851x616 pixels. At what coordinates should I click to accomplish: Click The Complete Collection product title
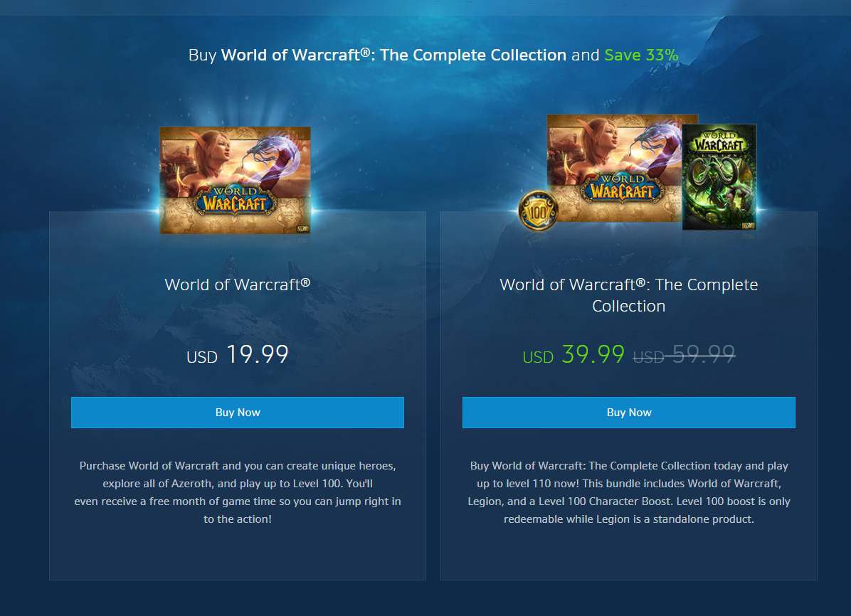[x=628, y=295]
